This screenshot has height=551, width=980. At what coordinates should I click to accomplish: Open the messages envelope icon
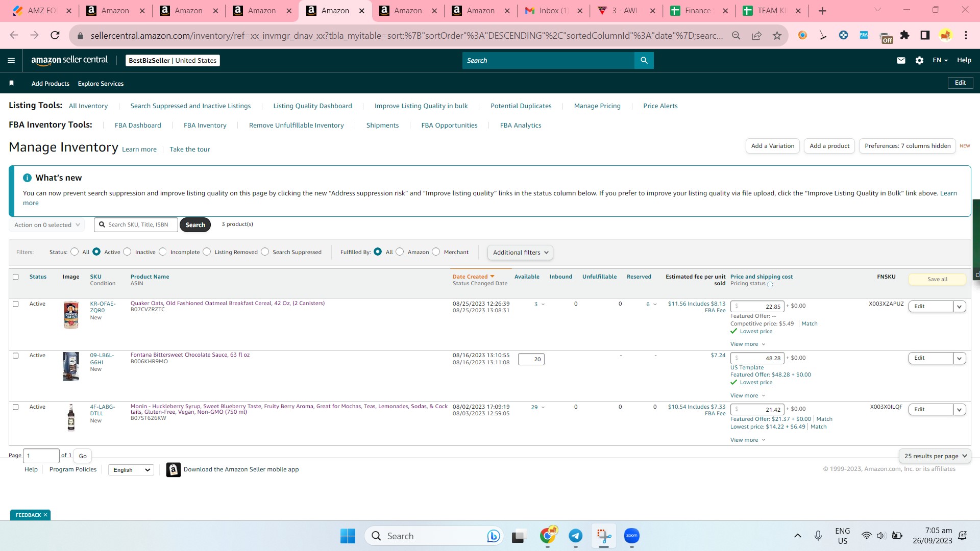(x=901, y=60)
